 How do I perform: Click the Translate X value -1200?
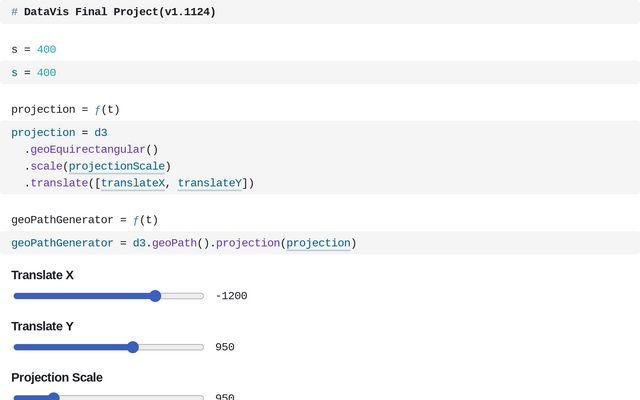point(231,296)
